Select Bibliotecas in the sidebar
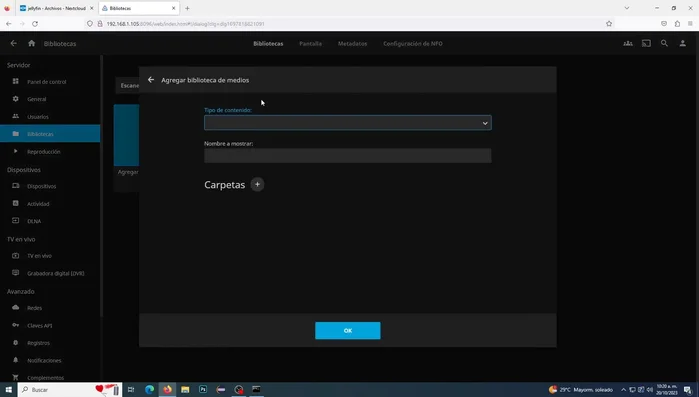 coord(50,134)
